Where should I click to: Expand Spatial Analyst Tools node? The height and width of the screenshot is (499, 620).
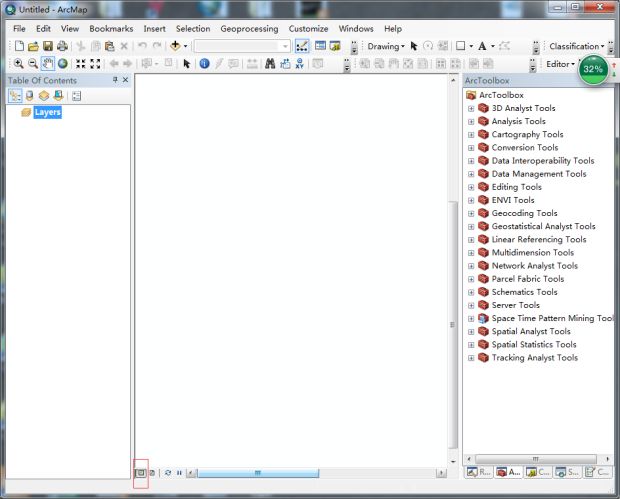471,332
